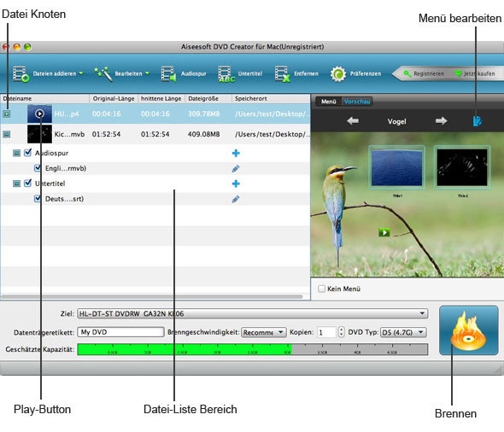Click the file list horizontal scrollbar
The width and height of the screenshot is (504, 432).
click(x=152, y=297)
